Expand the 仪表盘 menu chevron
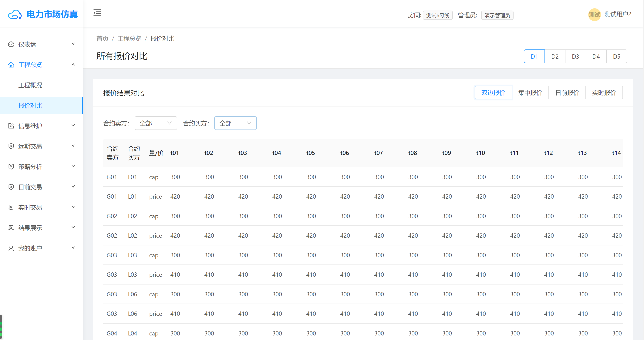This screenshot has width=644, height=340. [x=73, y=44]
